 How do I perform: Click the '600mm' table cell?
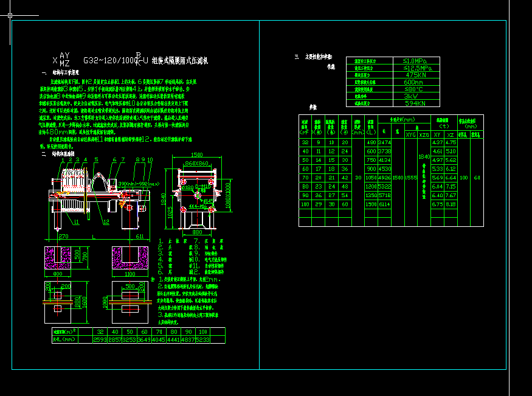(x=413, y=82)
